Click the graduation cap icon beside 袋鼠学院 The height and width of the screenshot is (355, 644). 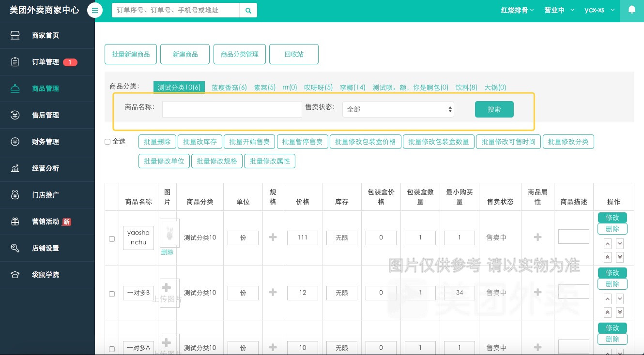pyautogui.click(x=15, y=275)
